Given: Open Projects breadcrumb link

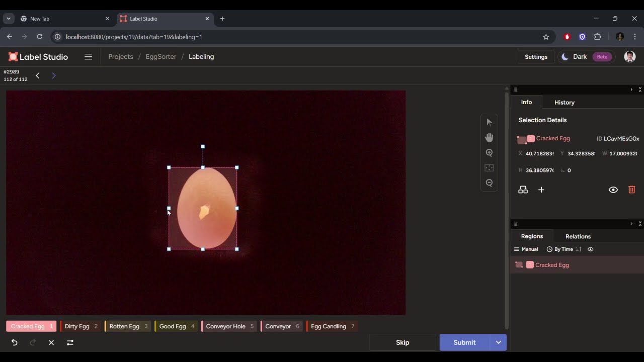Looking at the screenshot, I should pyautogui.click(x=121, y=57).
